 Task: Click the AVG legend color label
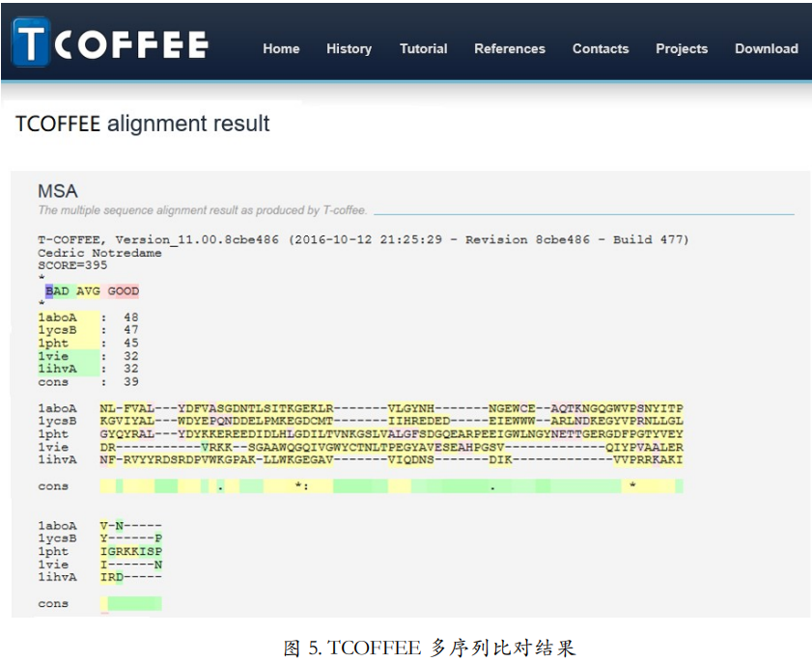pyautogui.click(x=88, y=291)
